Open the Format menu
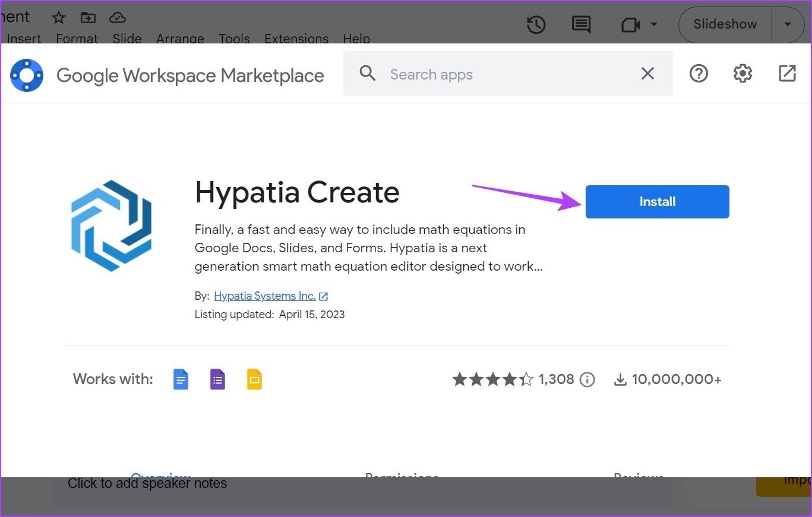Viewport: 812px width, 517px height. 77,39
